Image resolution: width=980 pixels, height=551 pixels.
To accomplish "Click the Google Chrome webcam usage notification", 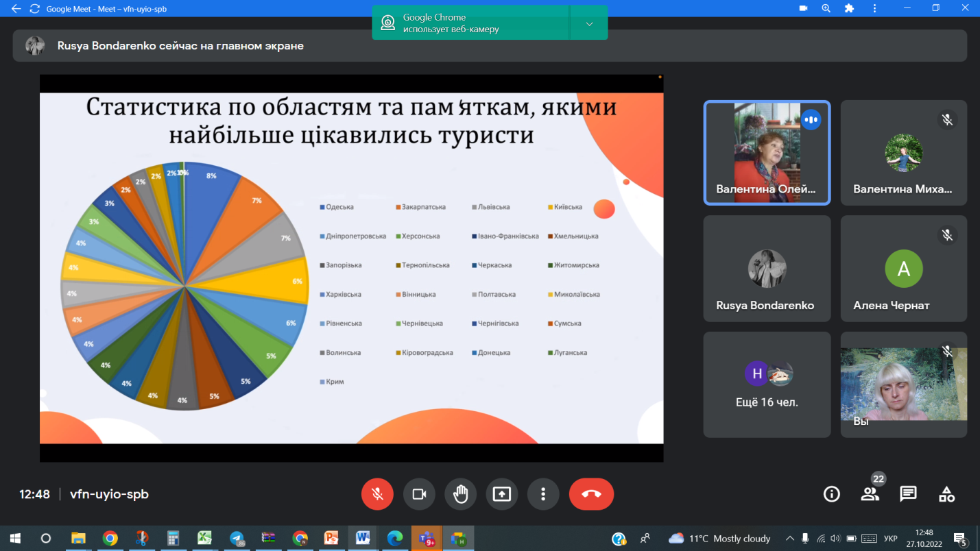I will coord(471,23).
